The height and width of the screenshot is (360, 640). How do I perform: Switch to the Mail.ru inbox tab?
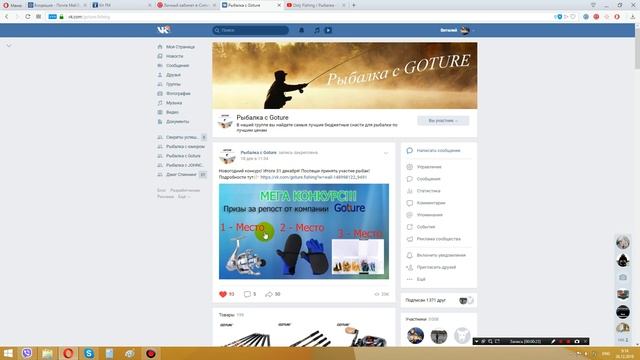pos(57,5)
